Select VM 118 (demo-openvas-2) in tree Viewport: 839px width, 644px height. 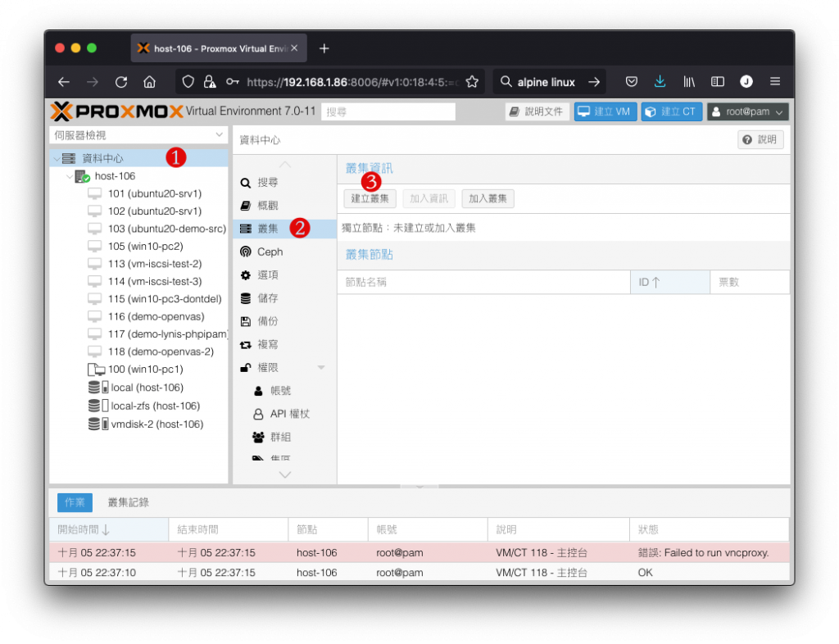coord(139,351)
